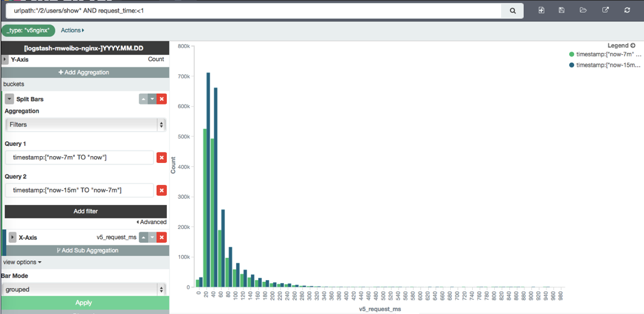Remove the Split Bars aggregation
644x314 pixels.
coord(162,99)
